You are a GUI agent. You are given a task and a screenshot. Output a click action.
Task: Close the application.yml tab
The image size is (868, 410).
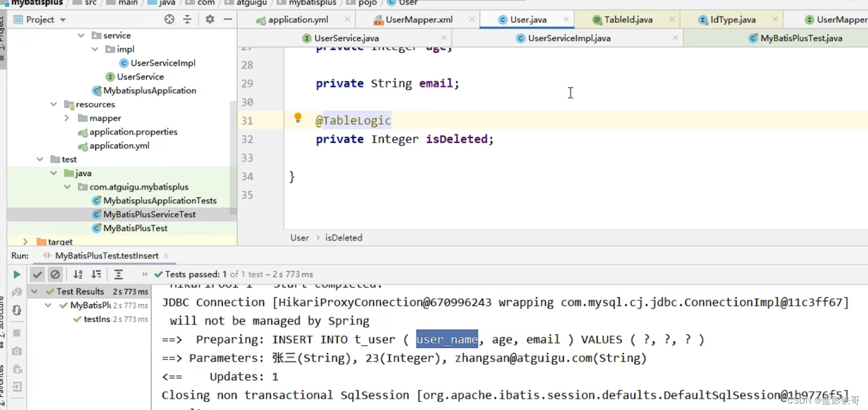point(347,19)
